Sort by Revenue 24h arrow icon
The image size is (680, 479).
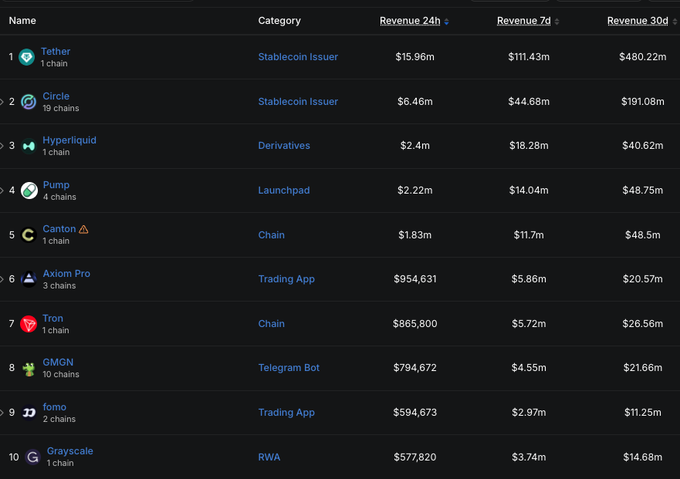(x=446, y=22)
